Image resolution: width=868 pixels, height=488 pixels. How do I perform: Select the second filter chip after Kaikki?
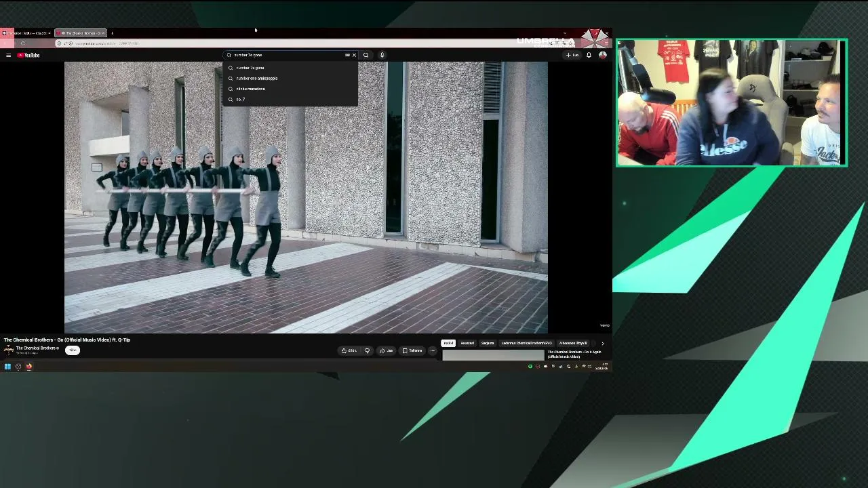pos(467,343)
